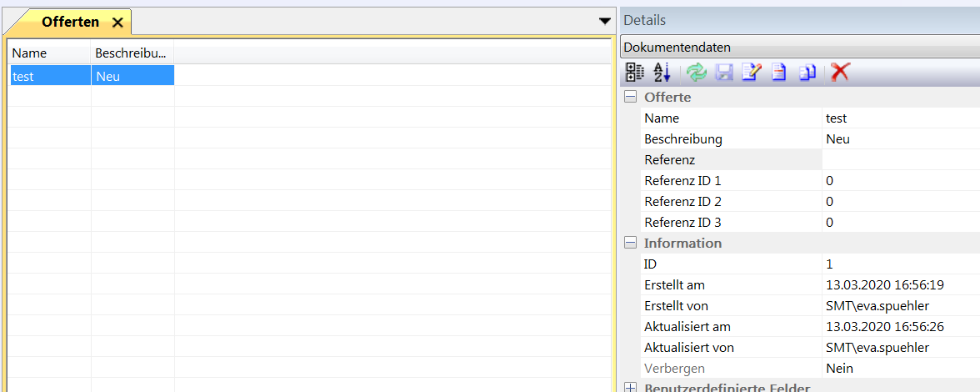This screenshot has width=980, height=392.
Task: Click the floppy disk save icon
Action: (x=723, y=73)
